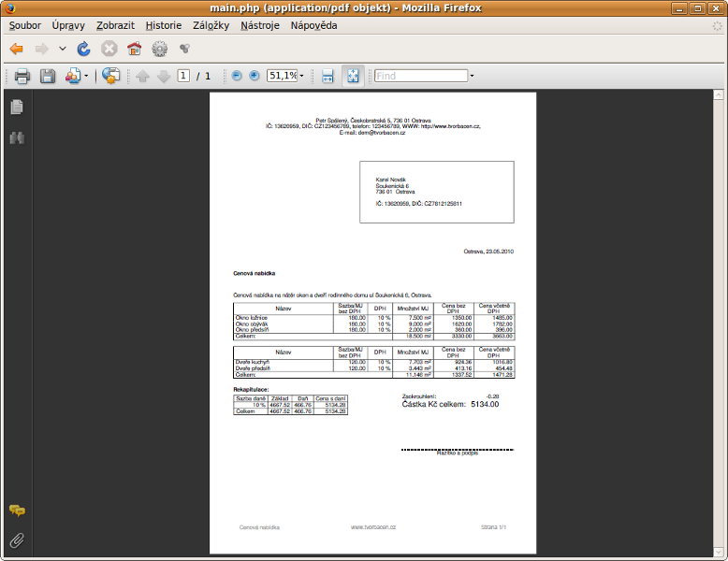728x561 pixels.
Task: Click the 'Okno ložnice' table row
Action: pos(373,318)
